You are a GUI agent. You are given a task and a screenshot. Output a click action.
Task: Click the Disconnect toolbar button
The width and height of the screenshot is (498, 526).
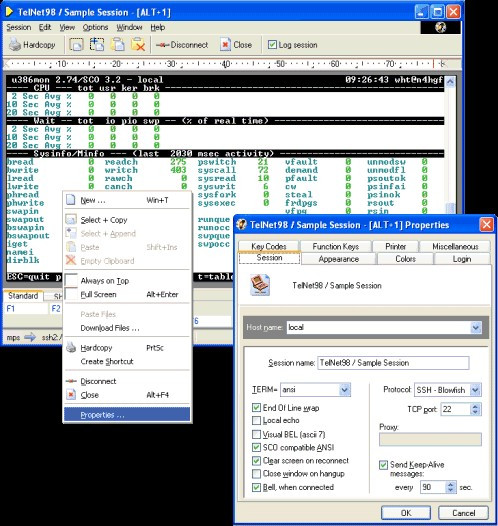(x=182, y=45)
